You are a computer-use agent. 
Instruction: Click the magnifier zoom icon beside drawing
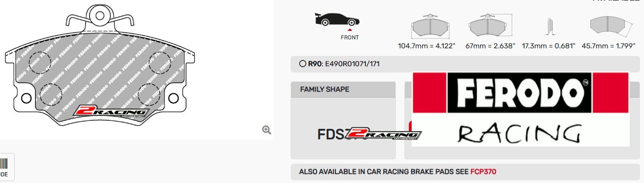point(266,130)
